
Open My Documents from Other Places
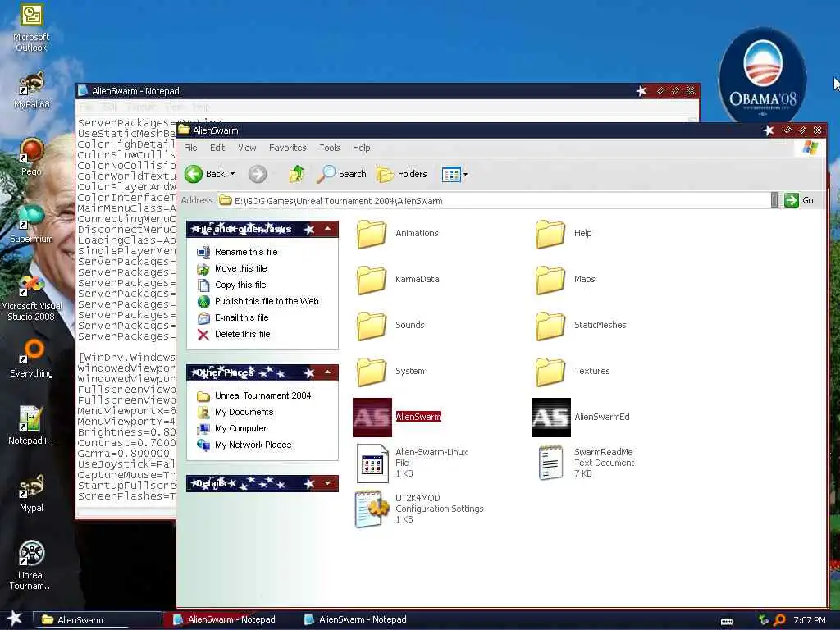[x=244, y=412]
